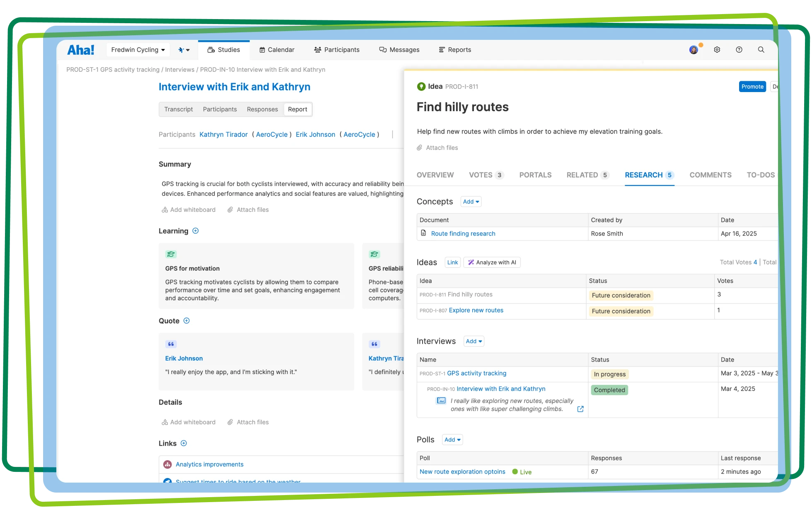The height and width of the screenshot is (510, 812).
Task: Open the Calendar section icon
Action: point(262,49)
